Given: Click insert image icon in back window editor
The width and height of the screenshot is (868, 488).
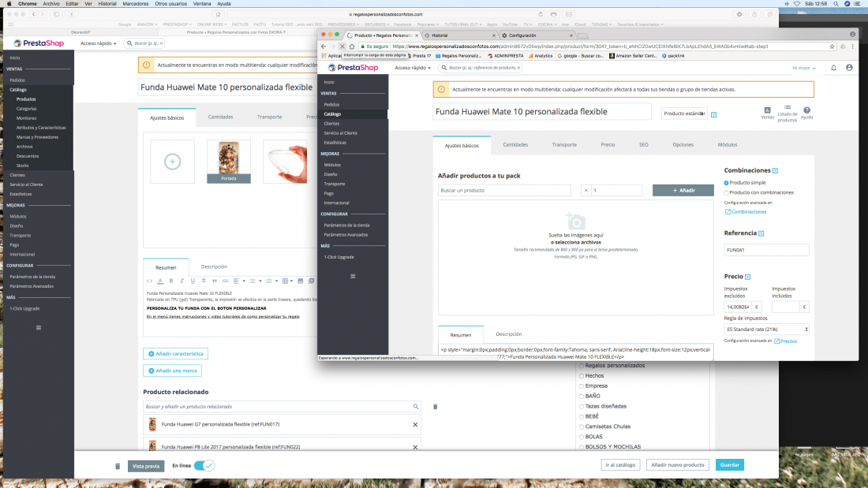Looking at the screenshot, I should (x=301, y=281).
